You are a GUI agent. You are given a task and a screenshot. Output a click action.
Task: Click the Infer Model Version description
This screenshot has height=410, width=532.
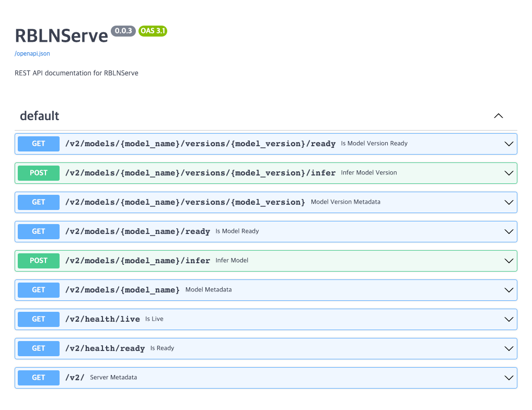(369, 172)
